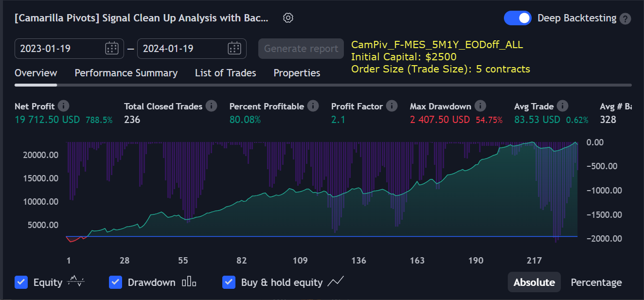Open strategy settings gear icon
Screen dimensions: 644x300
click(288, 18)
